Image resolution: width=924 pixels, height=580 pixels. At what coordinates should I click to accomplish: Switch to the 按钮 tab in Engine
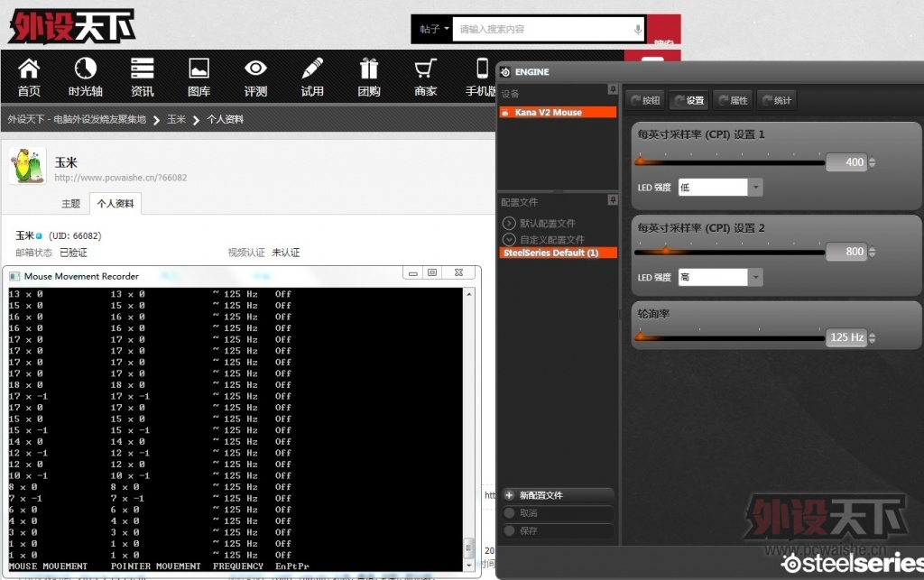click(x=645, y=100)
